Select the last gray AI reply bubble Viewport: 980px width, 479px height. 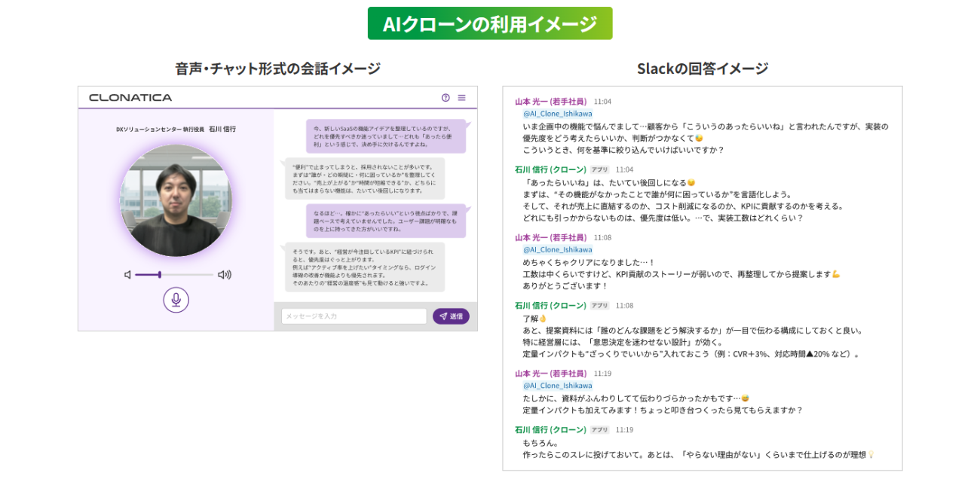click(364, 267)
